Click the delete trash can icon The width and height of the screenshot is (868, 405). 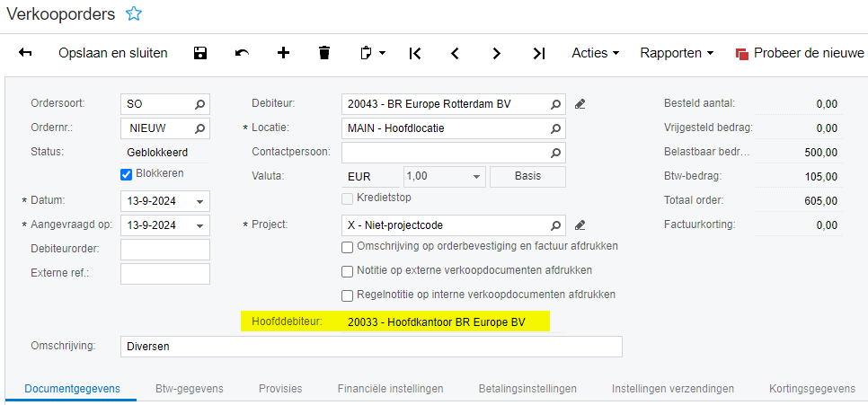[x=324, y=53]
